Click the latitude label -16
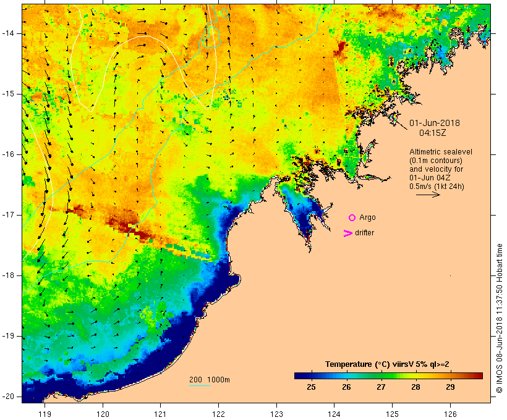This screenshot has width=507, height=420. click(8, 154)
